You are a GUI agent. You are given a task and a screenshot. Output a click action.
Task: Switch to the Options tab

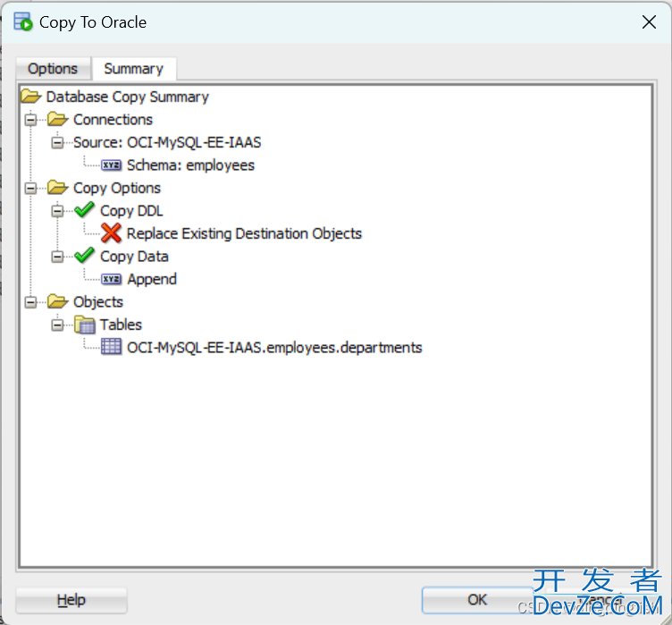53,69
